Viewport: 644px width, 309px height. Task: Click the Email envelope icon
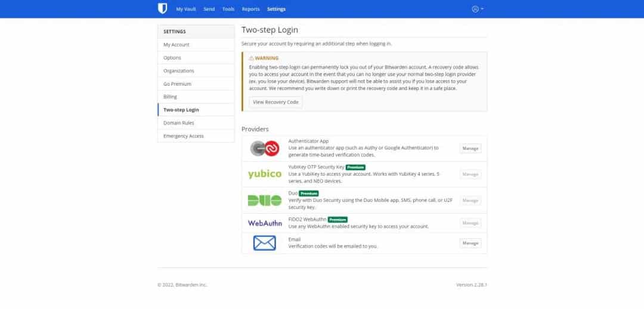tap(264, 243)
